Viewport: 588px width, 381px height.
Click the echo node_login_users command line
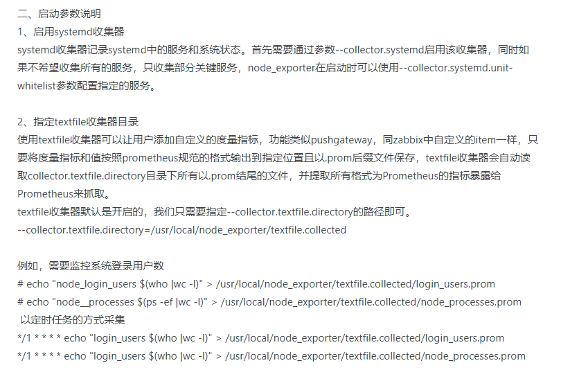(x=256, y=284)
